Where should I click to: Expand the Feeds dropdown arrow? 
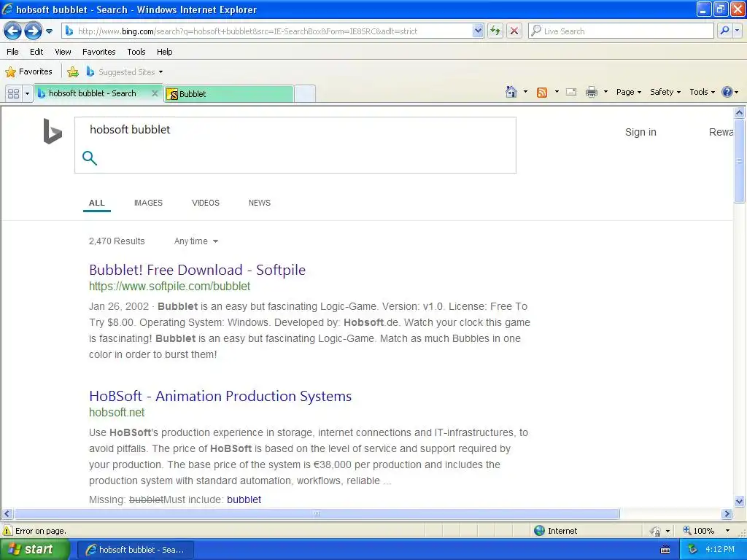pyautogui.click(x=557, y=92)
